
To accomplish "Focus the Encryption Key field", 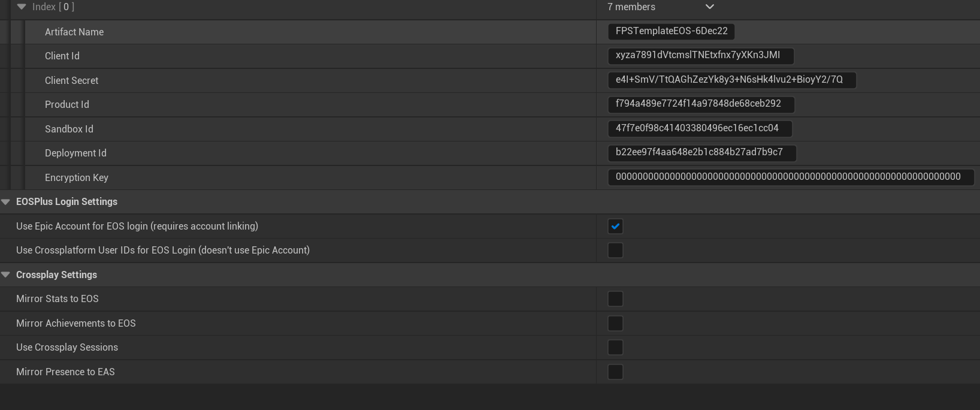I will pos(790,177).
